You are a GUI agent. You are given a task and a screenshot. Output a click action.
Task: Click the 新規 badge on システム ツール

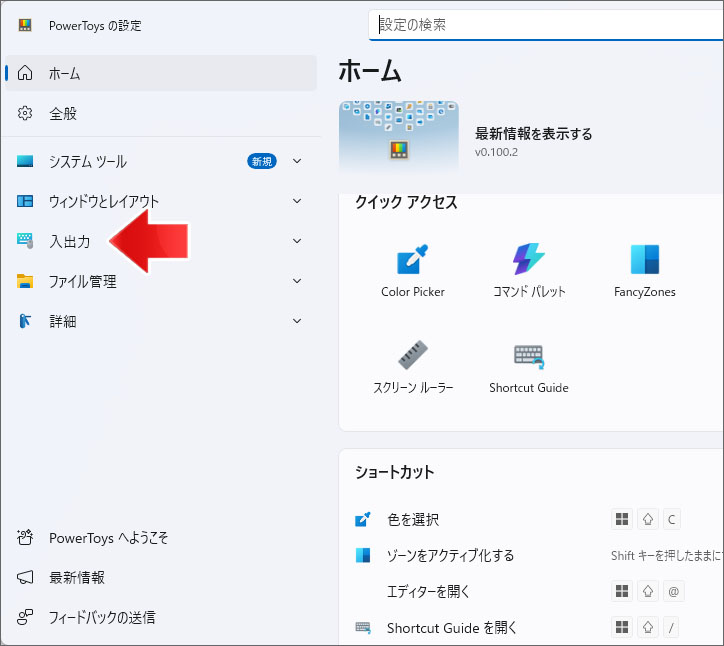pyautogui.click(x=262, y=161)
